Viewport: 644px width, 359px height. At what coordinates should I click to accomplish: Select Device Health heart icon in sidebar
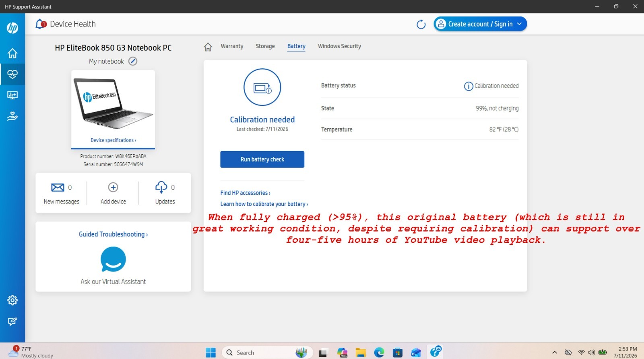(x=12, y=74)
